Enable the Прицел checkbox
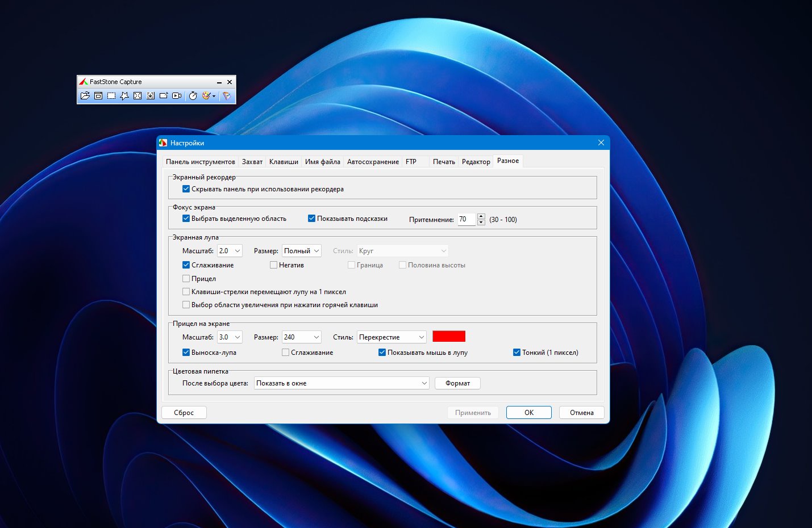The width and height of the screenshot is (812, 528). click(x=186, y=279)
